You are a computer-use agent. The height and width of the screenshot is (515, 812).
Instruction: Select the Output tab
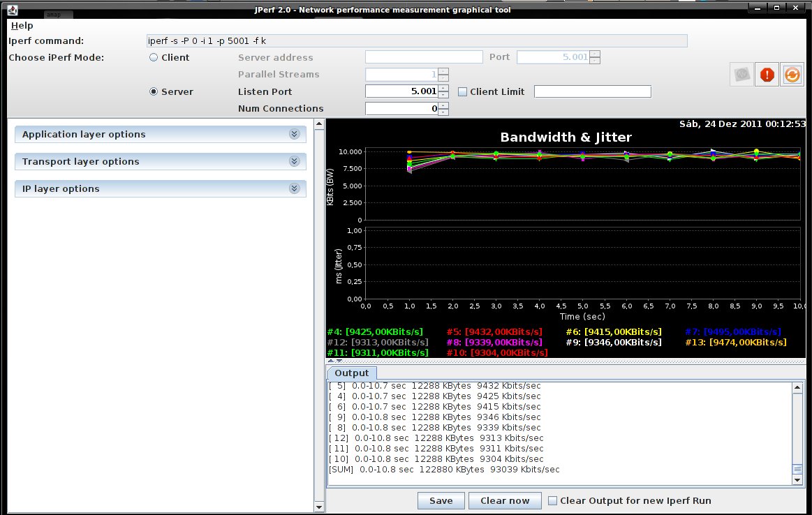[x=352, y=373]
